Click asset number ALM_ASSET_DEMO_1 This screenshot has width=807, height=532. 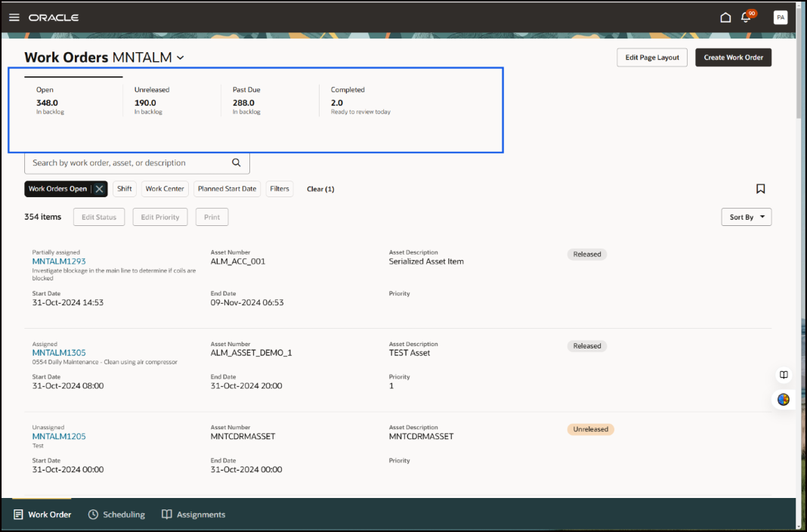tap(251, 353)
